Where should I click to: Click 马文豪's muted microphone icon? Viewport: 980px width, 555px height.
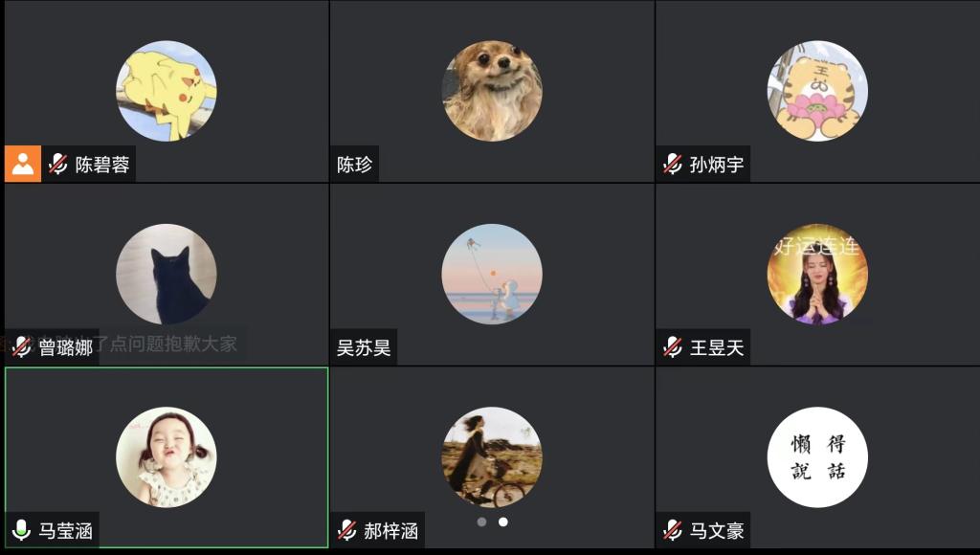point(673,530)
